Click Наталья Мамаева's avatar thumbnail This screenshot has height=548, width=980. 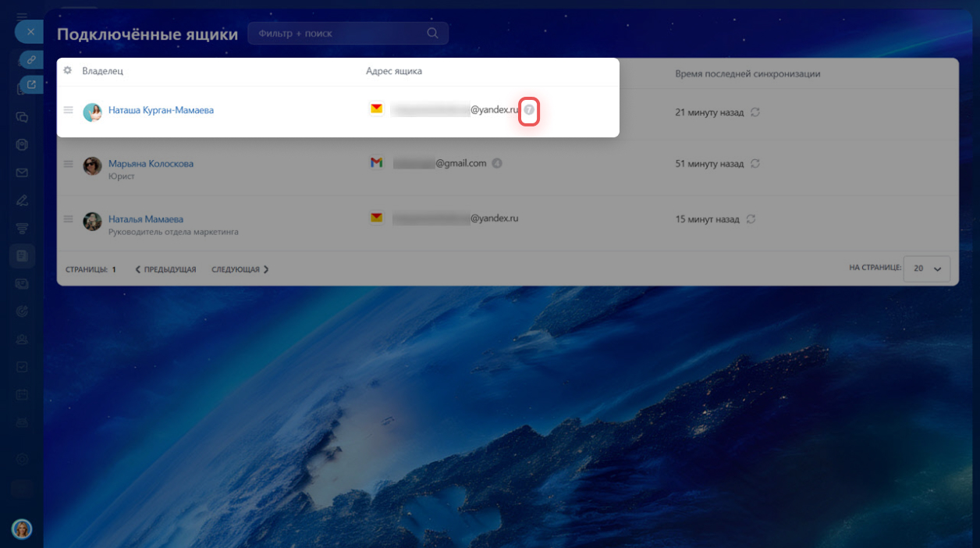[92, 221]
